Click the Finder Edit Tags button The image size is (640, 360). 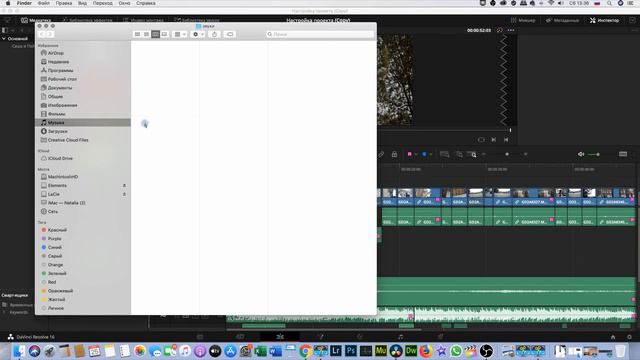click(230, 34)
